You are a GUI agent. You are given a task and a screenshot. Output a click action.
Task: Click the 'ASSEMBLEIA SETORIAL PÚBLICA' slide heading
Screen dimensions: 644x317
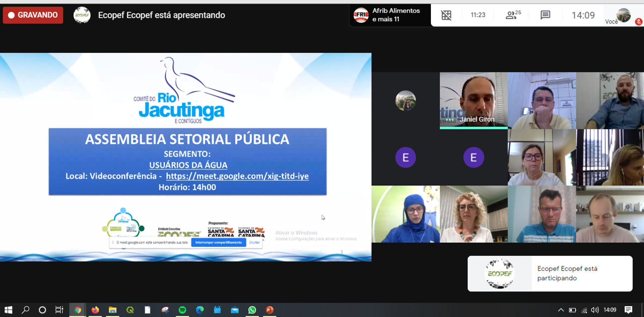click(187, 139)
